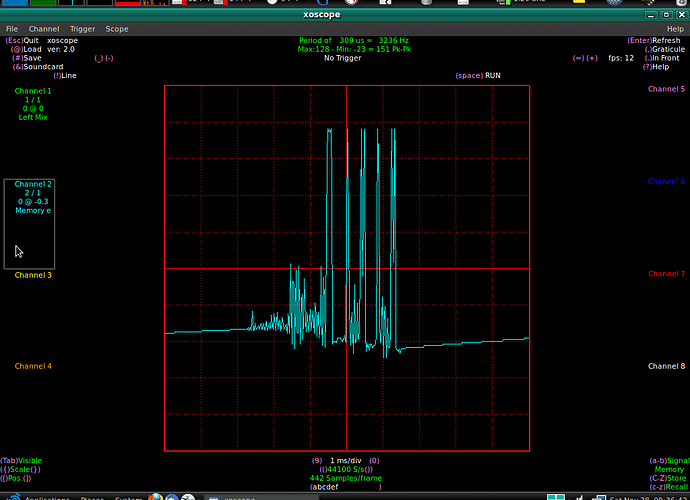Click the Max:128 Min:-23 Pk-Pk readout
This screenshot has height=500, width=690.
click(x=354, y=49)
